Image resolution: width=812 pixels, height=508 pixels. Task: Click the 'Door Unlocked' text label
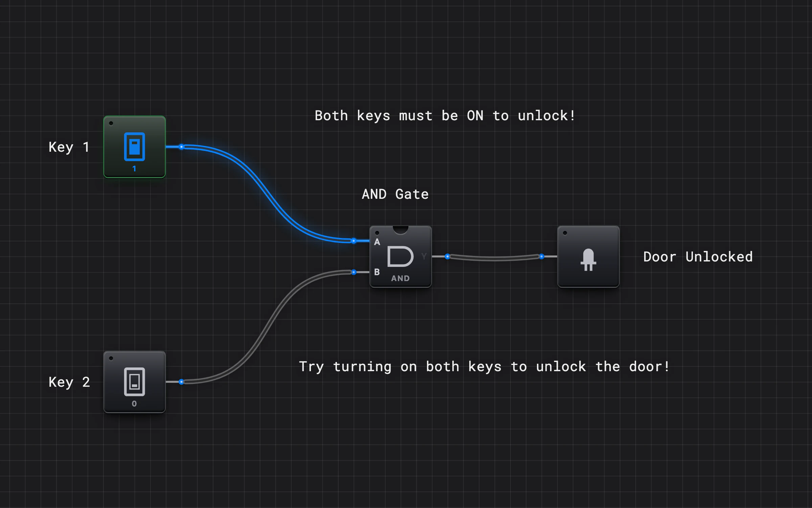698,257
